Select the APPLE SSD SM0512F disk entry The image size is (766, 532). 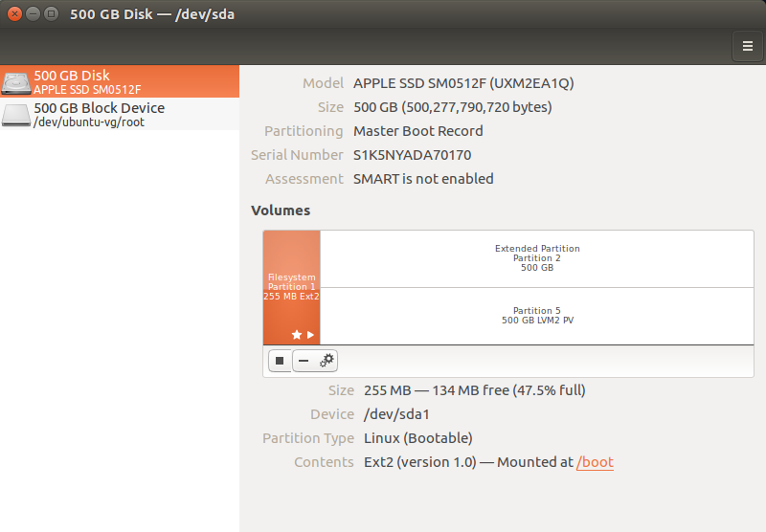120,81
